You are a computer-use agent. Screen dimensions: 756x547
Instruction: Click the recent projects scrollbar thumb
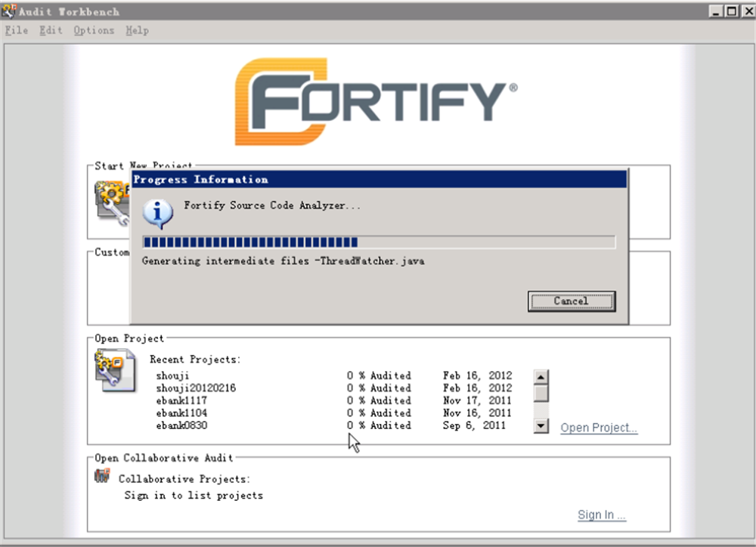[541, 394]
